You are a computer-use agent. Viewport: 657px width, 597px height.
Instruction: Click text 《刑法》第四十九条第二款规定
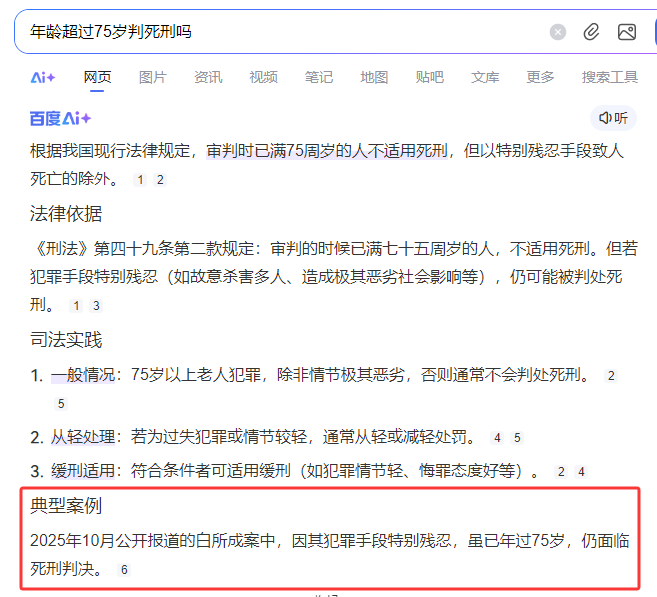[144, 249]
